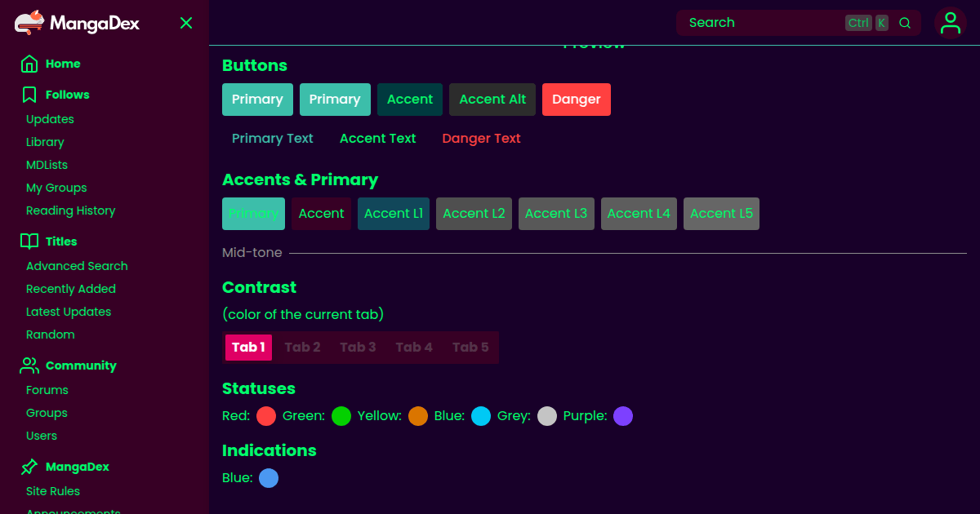Switch to Tab 1
The width and height of the screenshot is (980, 514).
point(248,348)
